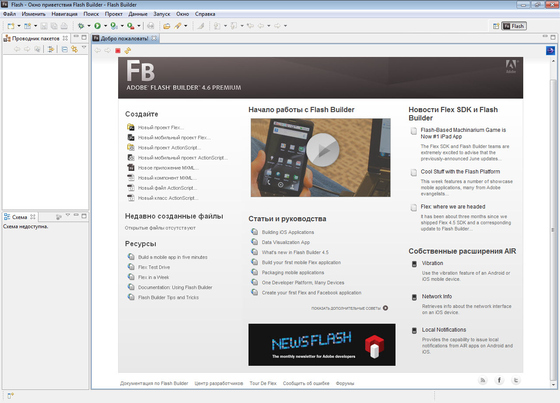Open the dropdown arrow next to Run
Screen dimensions: 560x403
[x=105, y=26]
